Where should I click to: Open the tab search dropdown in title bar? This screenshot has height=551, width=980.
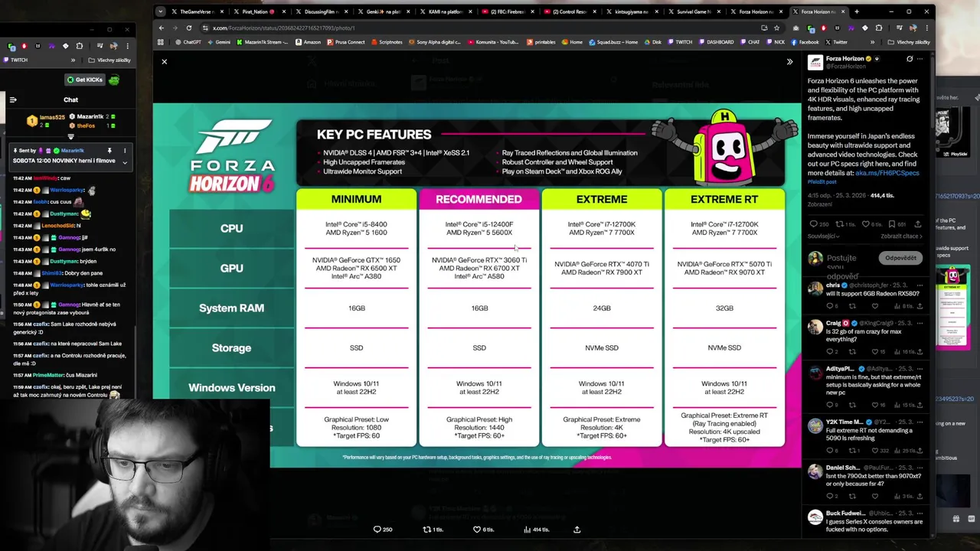(x=160, y=11)
